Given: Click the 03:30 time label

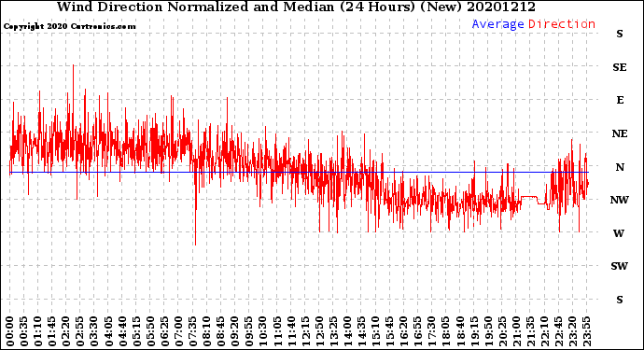Looking at the screenshot, I should click(x=94, y=331).
